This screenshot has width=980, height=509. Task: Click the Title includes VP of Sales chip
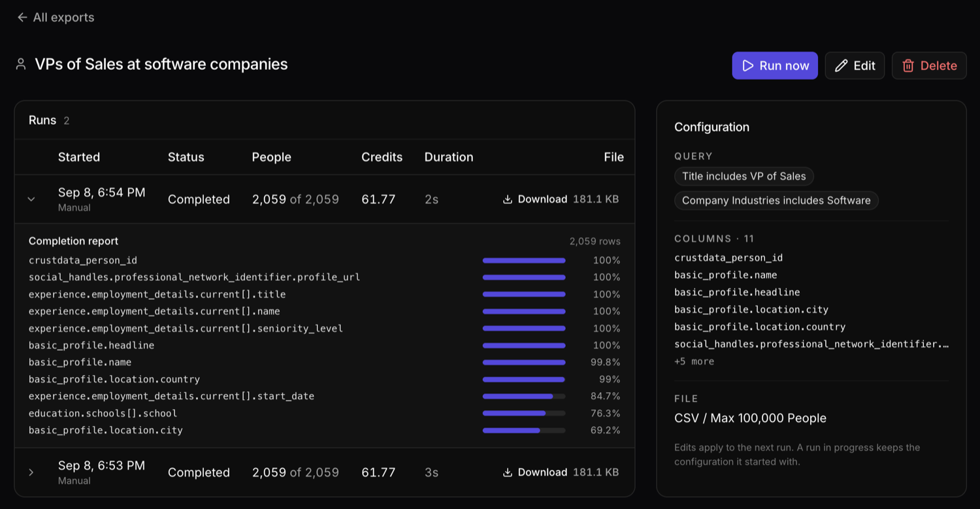tap(743, 176)
